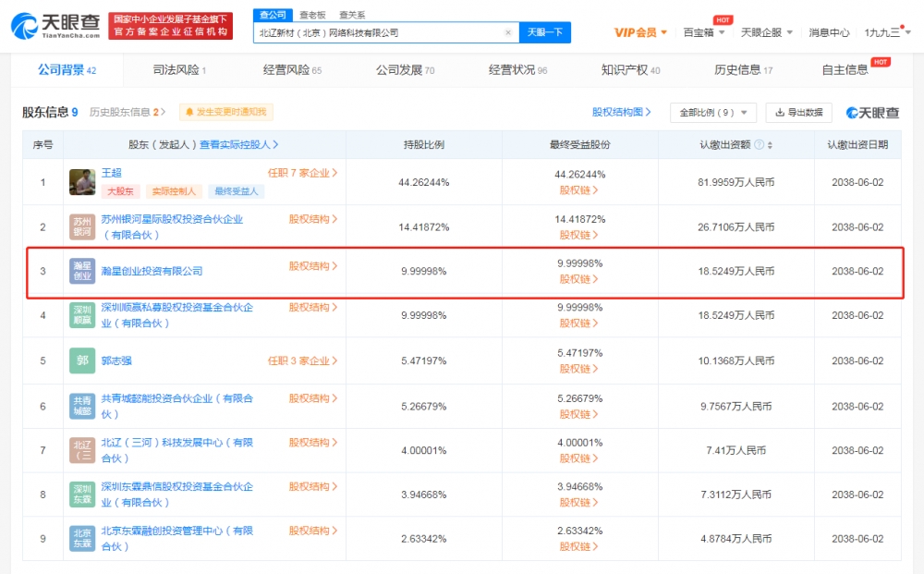The height and width of the screenshot is (574, 924).
Task: Click 查看实际控股人 link in table header
Action: [238, 144]
